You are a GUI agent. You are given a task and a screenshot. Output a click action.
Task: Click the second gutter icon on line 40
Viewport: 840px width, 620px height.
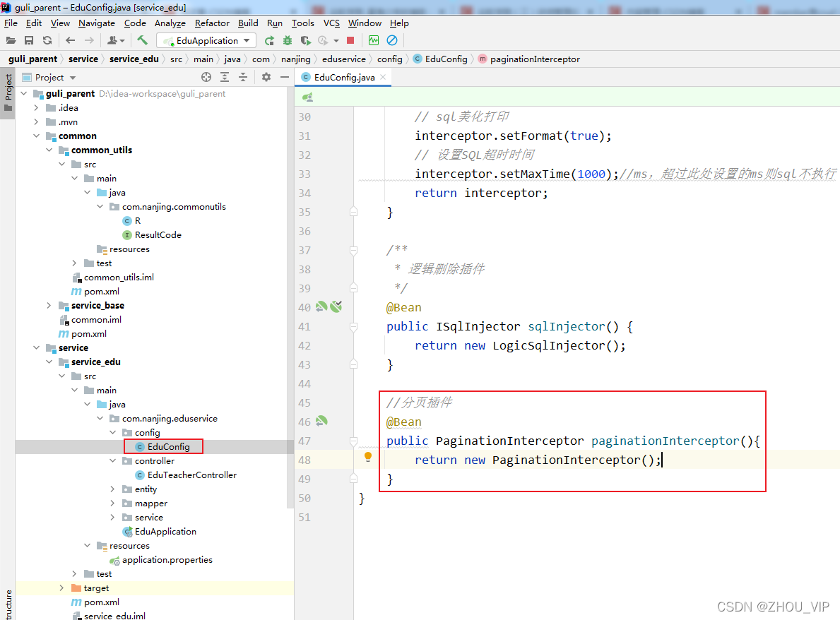[x=336, y=306]
